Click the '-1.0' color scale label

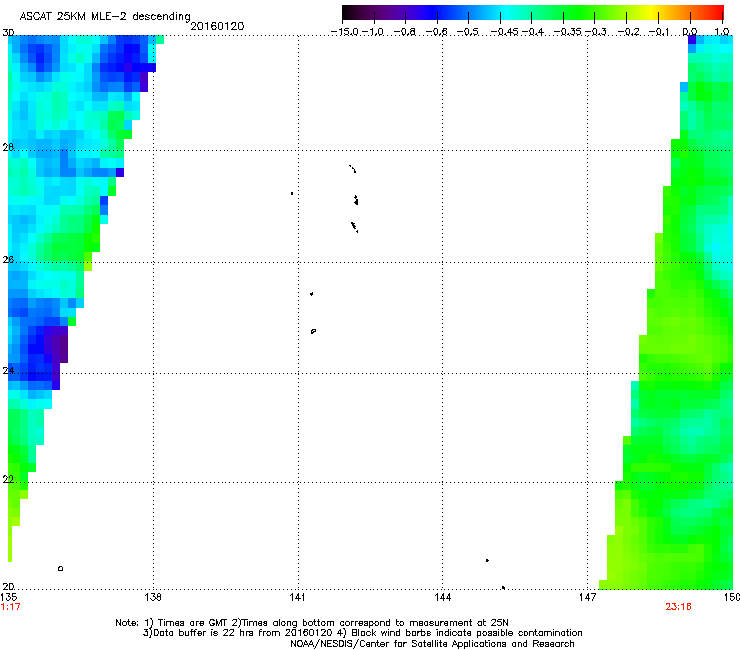[373, 32]
